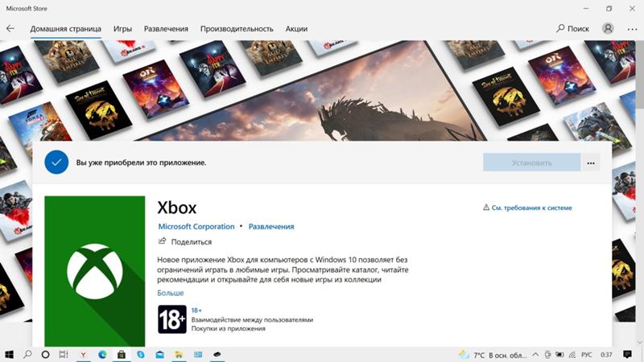Click the Xbox app title
The width and height of the screenshot is (644, 362).
177,208
